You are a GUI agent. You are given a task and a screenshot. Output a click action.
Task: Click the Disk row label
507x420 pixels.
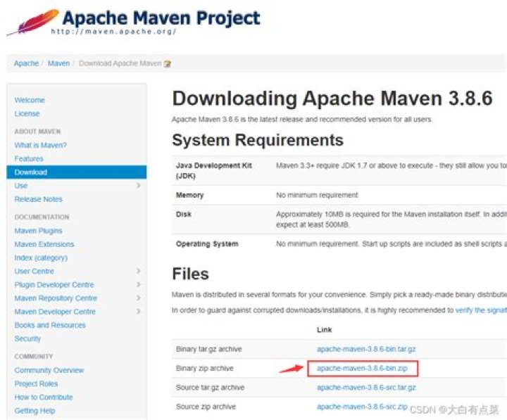point(183,214)
